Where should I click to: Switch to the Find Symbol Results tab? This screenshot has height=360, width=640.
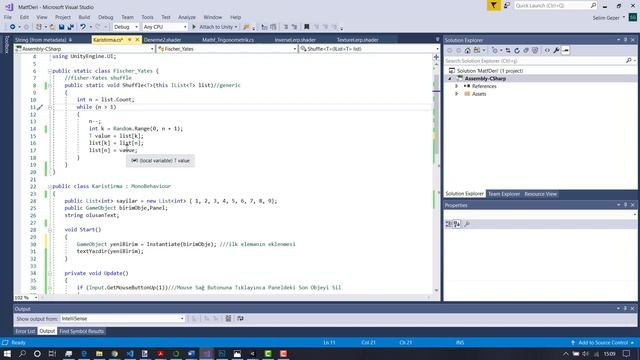[82, 331]
